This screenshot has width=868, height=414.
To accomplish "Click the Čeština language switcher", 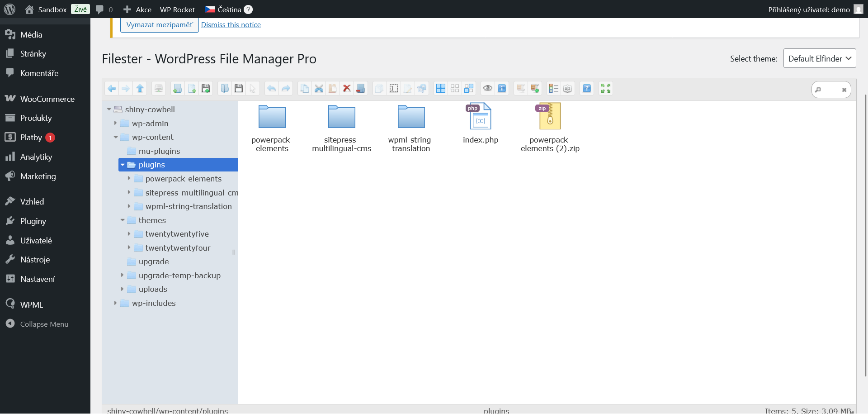I will click(229, 10).
